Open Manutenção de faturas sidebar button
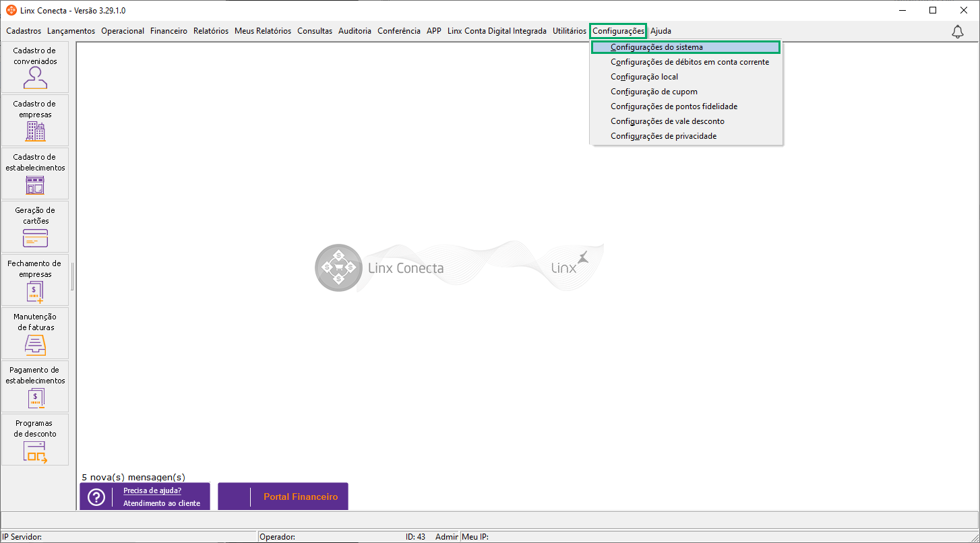Screen dimensions: 980x543 point(35,333)
